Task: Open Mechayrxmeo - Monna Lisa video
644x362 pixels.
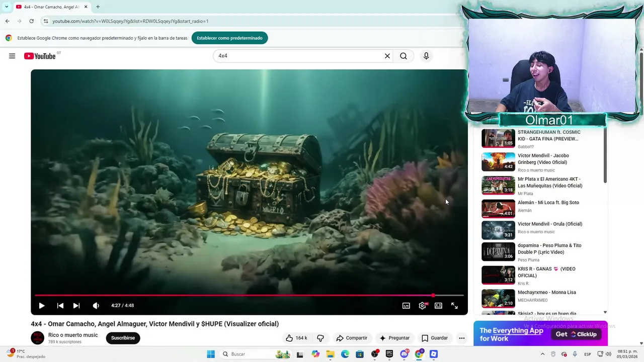Action: coord(547,293)
